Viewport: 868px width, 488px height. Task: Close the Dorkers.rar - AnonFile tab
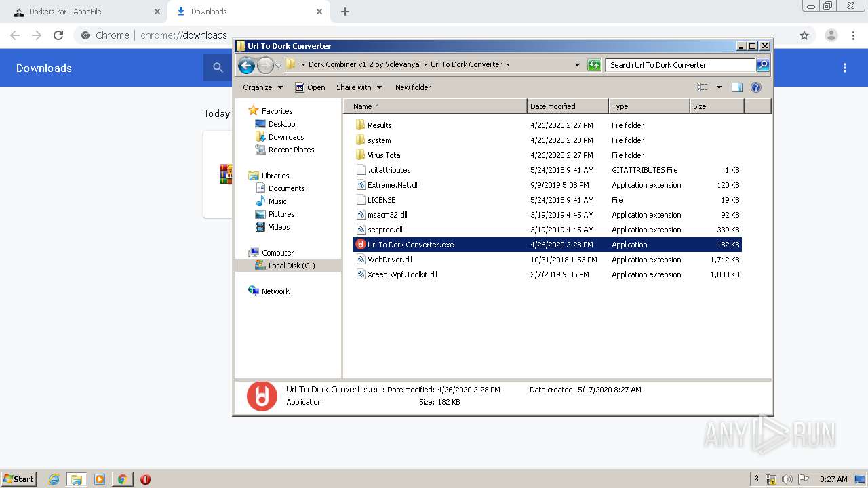click(157, 12)
